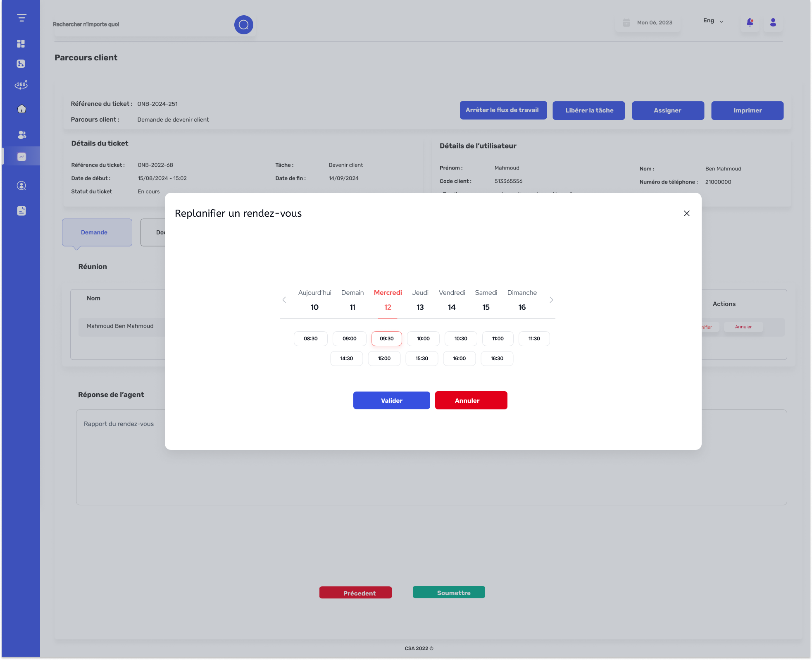Image resolution: width=812 pixels, height=660 pixels.
Task: Select the Vendredi 14 day tab
Action: point(452,300)
